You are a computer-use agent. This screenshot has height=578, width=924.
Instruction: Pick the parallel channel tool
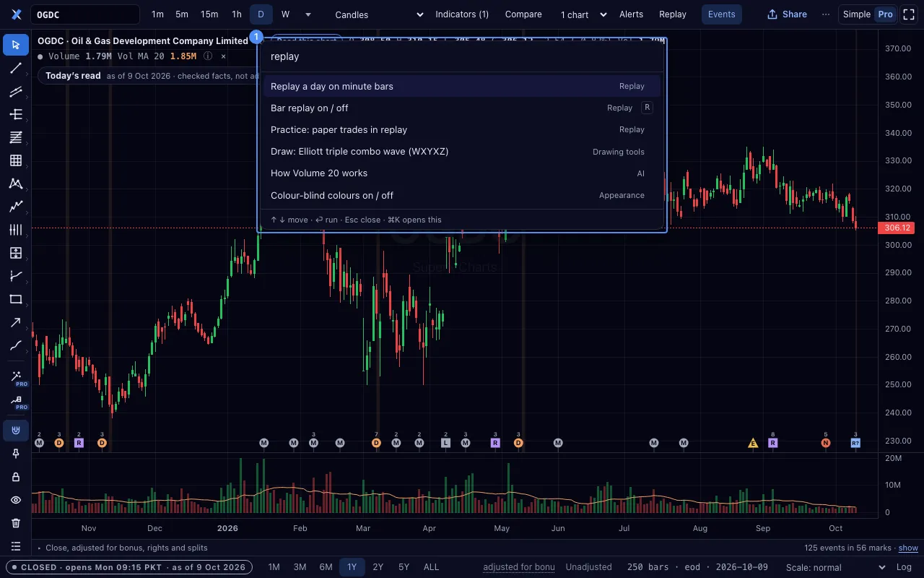coord(16,92)
